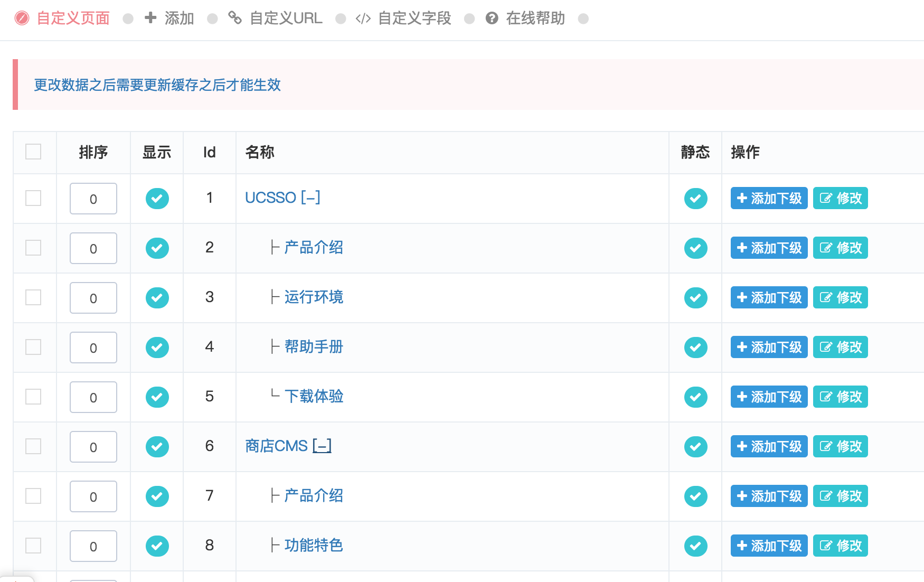Toggle display status icon for UCSSO
The height and width of the screenshot is (582, 924).
[157, 199]
